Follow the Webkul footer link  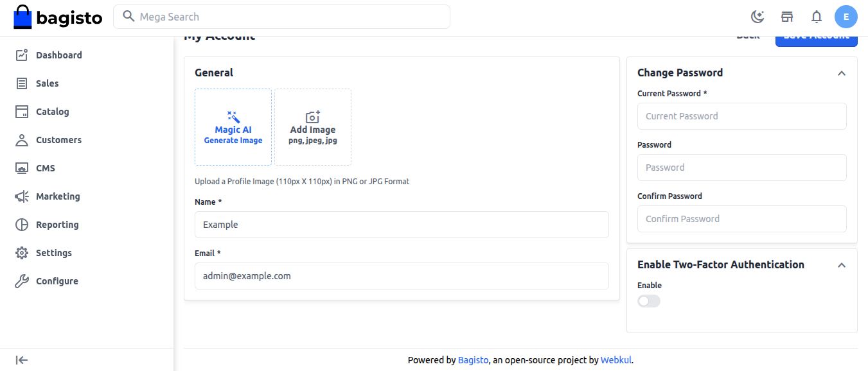[x=616, y=360]
